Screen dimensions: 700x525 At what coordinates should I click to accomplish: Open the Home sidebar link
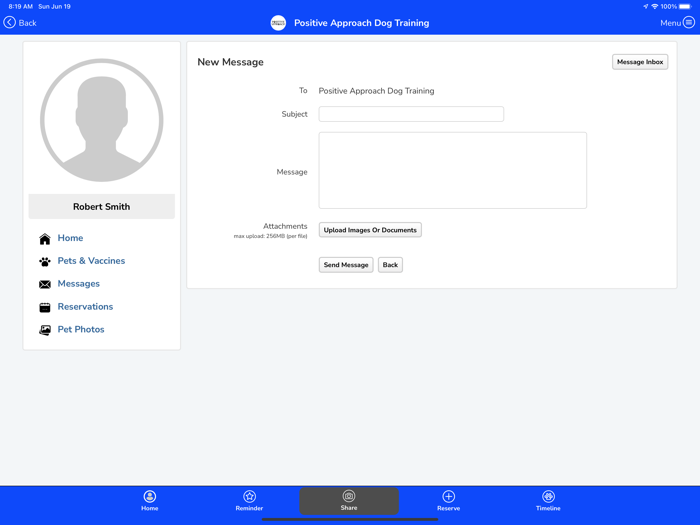click(x=70, y=238)
